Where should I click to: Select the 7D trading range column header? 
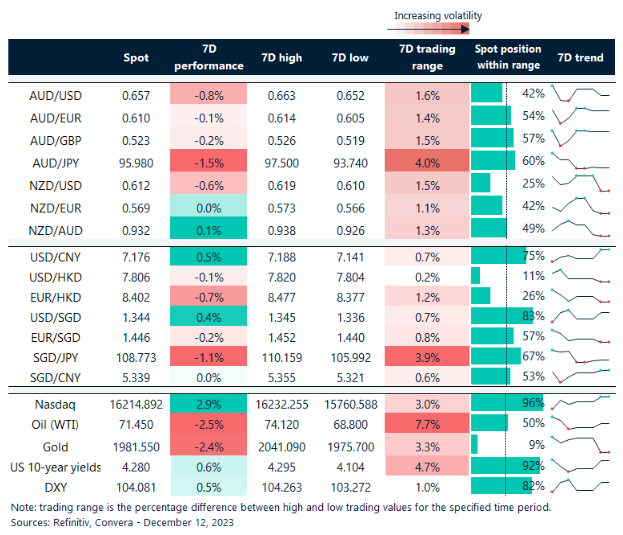tap(426, 58)
